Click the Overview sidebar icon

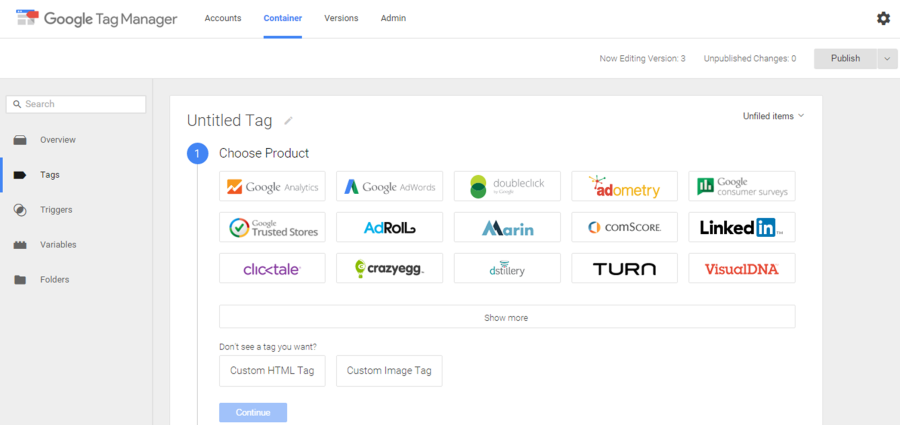[x=20, y=140]
